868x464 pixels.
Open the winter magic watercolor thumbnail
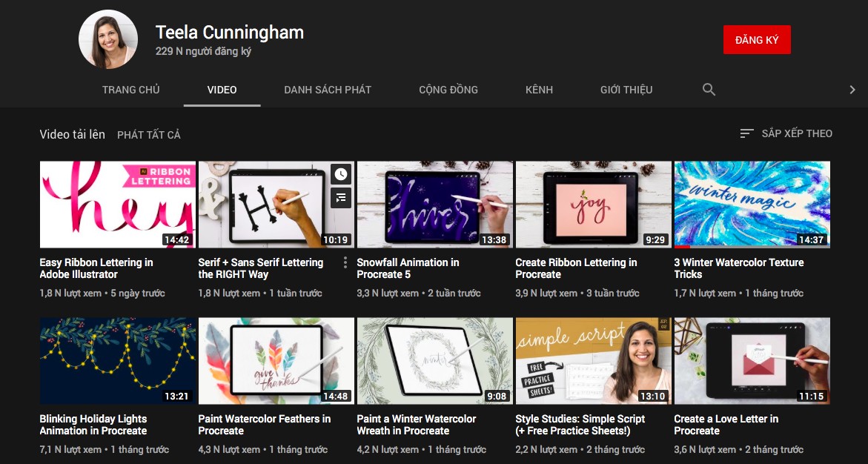tap(752, 205)
